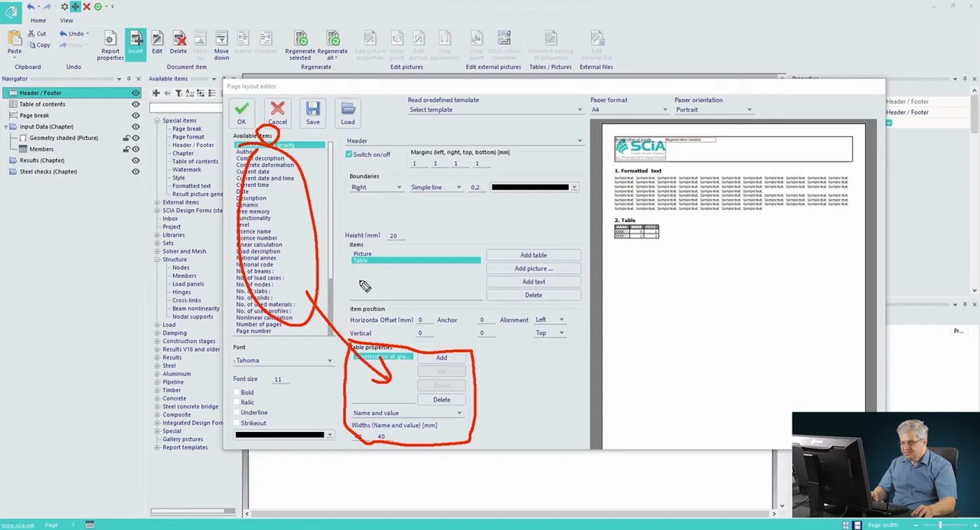Click the quick access undo arrow

coord(31,6)
